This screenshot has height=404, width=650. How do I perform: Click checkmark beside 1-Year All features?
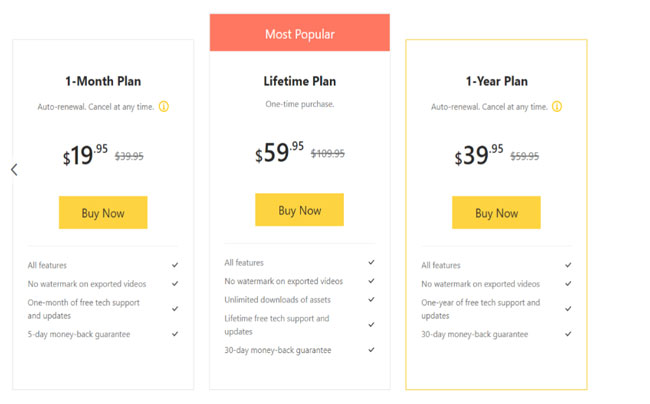pyautogui.click(x=568, y=265)
